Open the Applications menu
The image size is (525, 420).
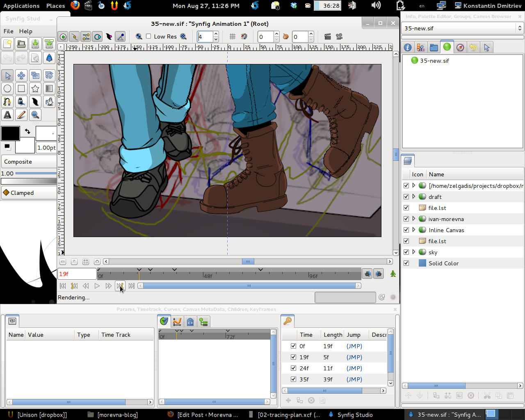[x=21, y=6]
